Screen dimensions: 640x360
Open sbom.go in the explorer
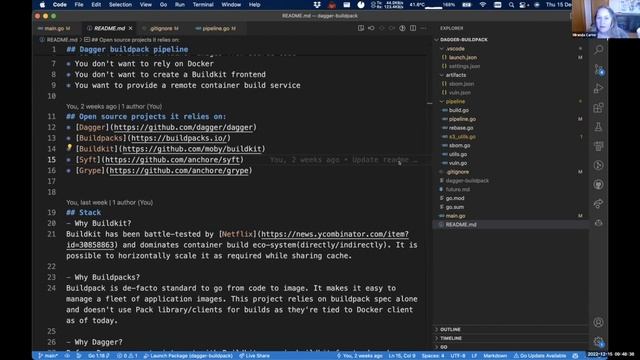pos(459,145)
